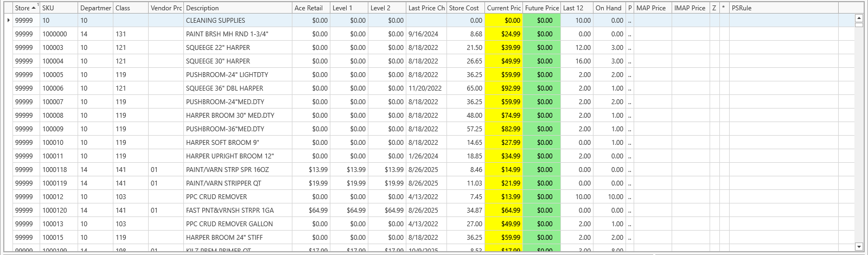Sort by the Store column header
The height and width of the screenshot is (255, 868).
click(26, 8)
